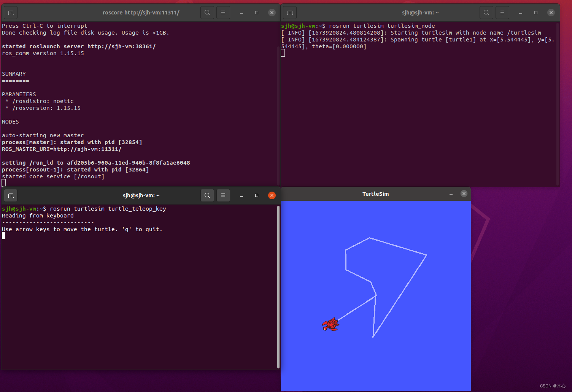
Task: Click 'Done checking log file disk usage' line
Action: 86,33
